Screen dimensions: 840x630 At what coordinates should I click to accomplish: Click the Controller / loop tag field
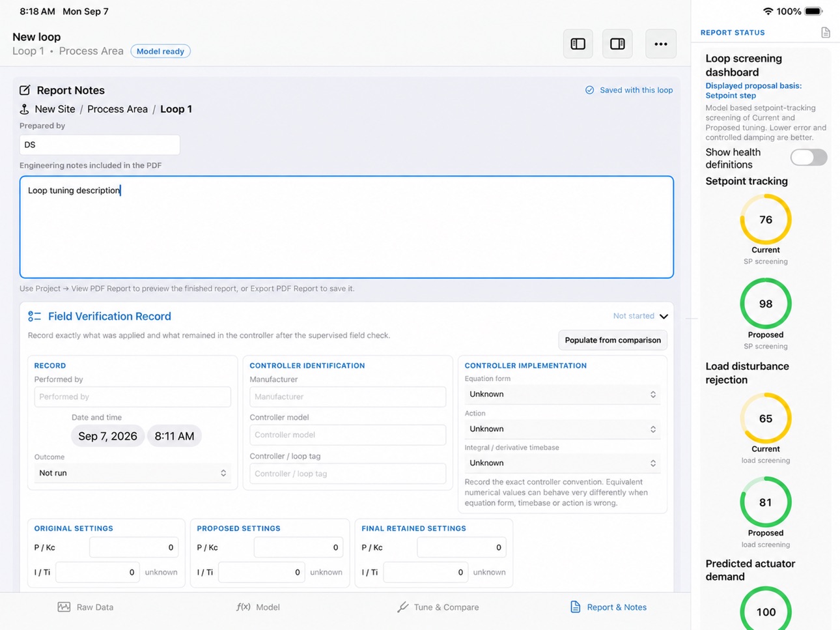point(348,474)
